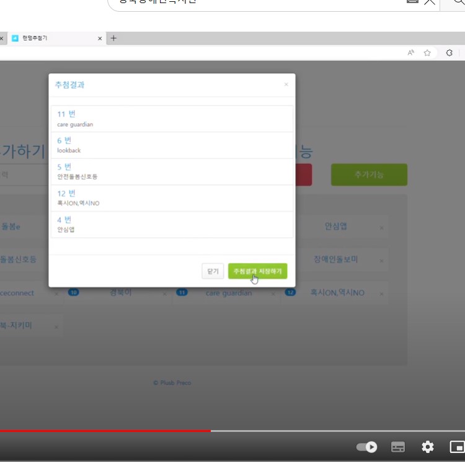Clear the search box with X icon

(x=430, y=2)
